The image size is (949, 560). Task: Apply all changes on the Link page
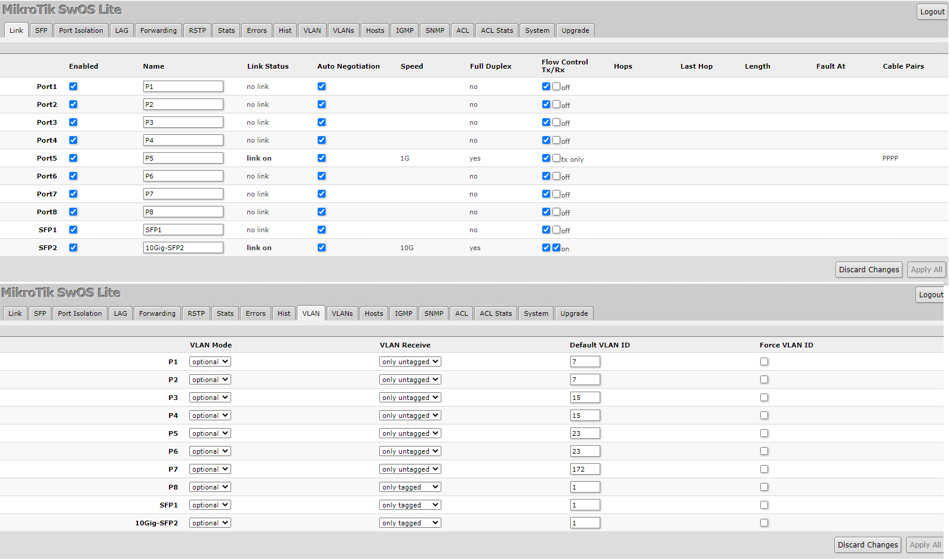[926, 270]
